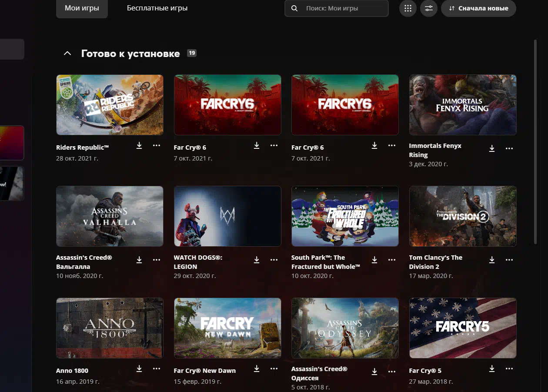The width and height of the screenshot is (548, 392).
Task: Click the Far Cry® 5 title text
Action: 425,371
